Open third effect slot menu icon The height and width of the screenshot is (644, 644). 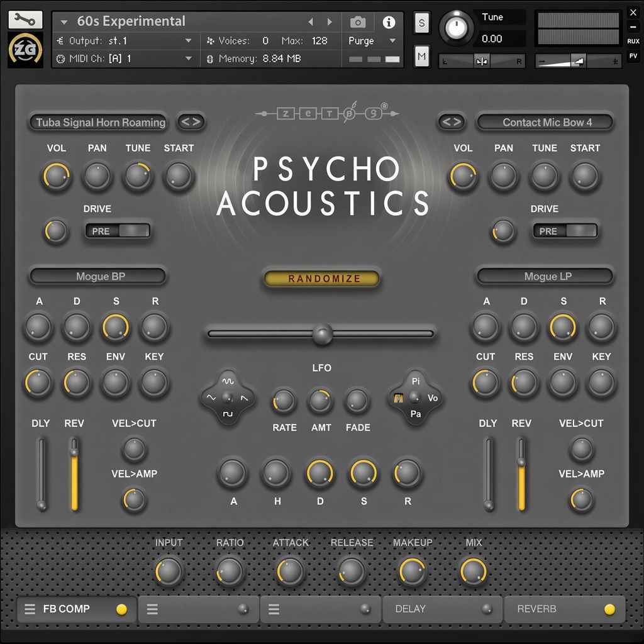coord(274,609)
